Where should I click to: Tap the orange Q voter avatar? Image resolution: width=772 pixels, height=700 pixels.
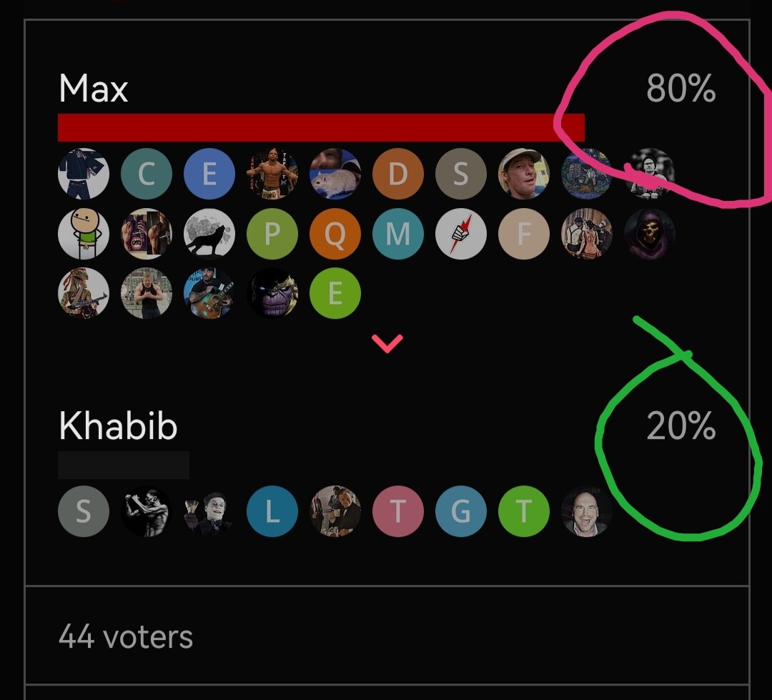coord(335,234)
